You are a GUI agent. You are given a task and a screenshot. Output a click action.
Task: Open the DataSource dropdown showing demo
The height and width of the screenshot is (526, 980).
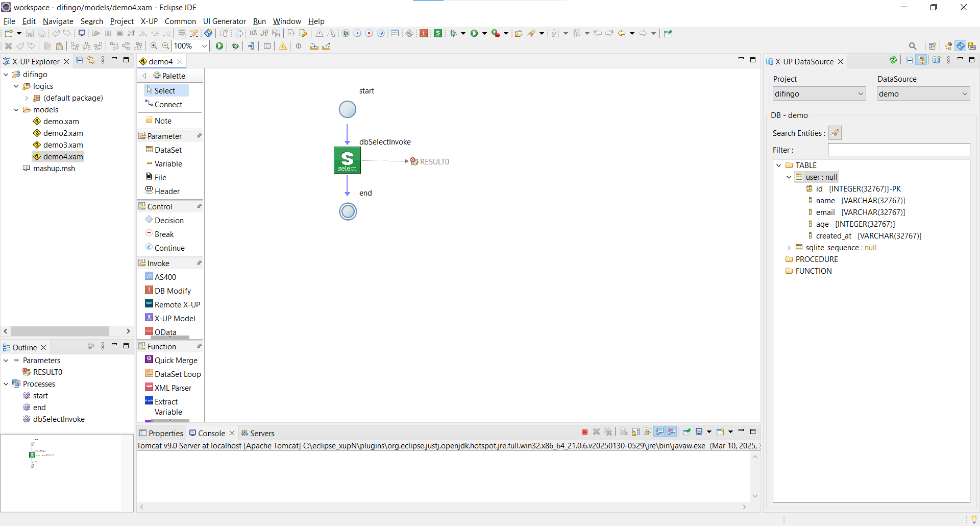(x=923, y=94)
